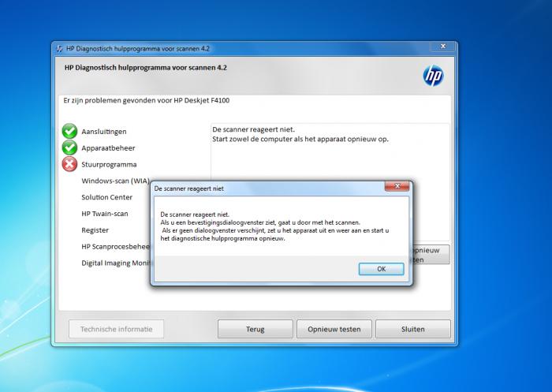
Task: Click the dialog title 'De scanner reageert niet'
Action: tap(188, 189)
